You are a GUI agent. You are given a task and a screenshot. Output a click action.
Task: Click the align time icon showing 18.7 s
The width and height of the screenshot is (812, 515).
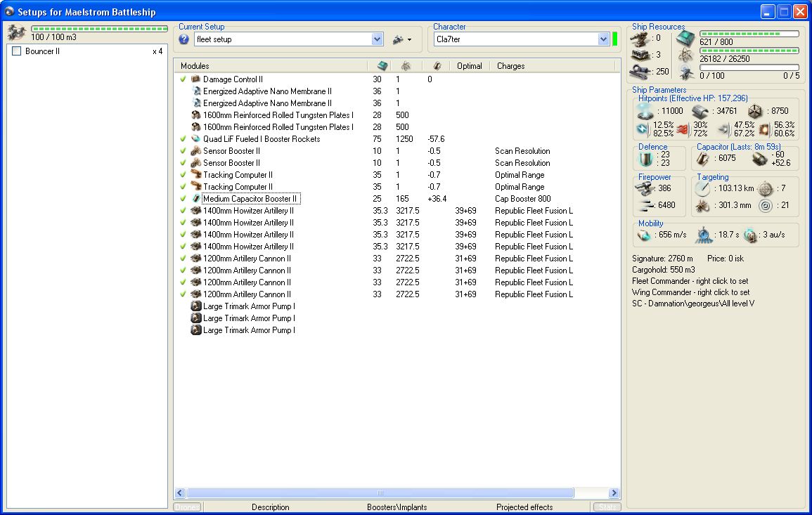(703, 235)
